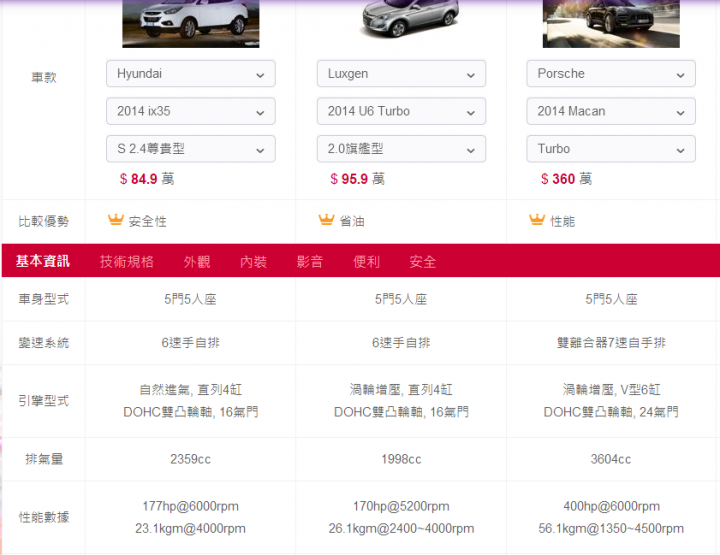Viewport: 720px width, 555px height.
Task: Open the Hyundai brand dropdown
Action: click(x=191, y=73)
